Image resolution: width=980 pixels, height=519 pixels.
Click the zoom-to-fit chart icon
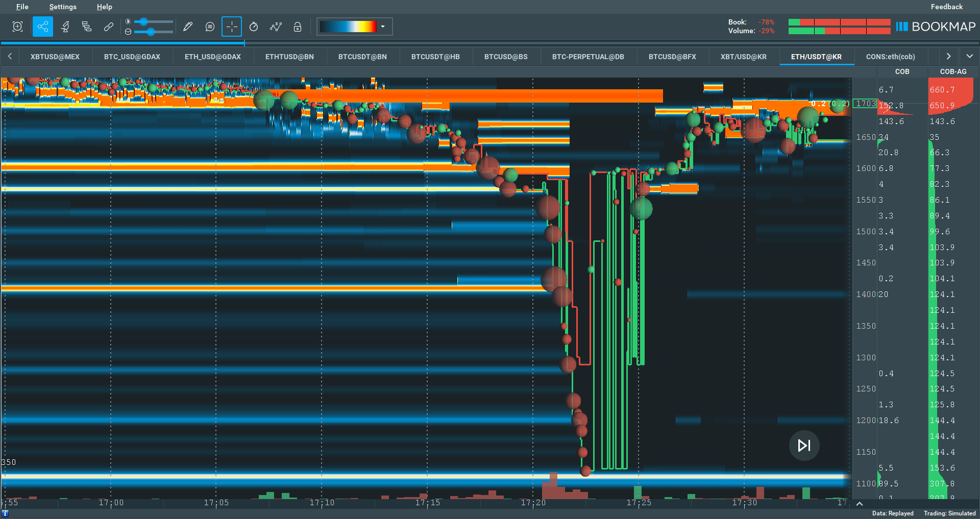tap(18, 27)
